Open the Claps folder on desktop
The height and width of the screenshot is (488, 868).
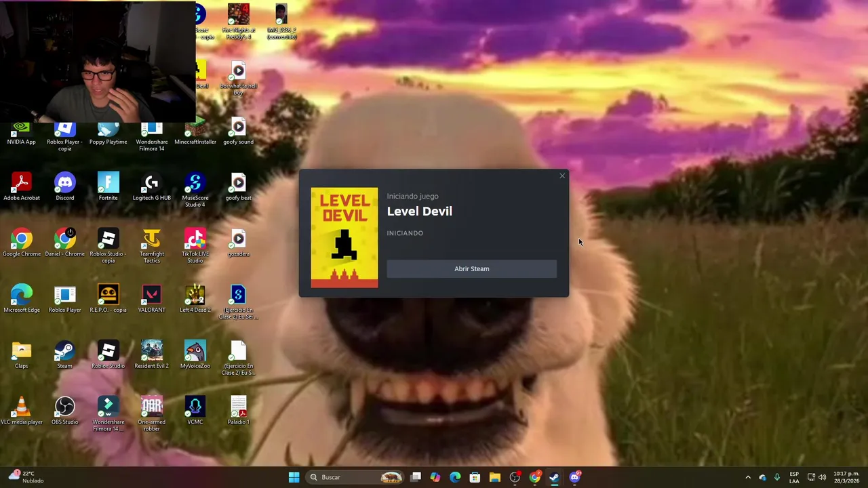[x=22, y=356]
